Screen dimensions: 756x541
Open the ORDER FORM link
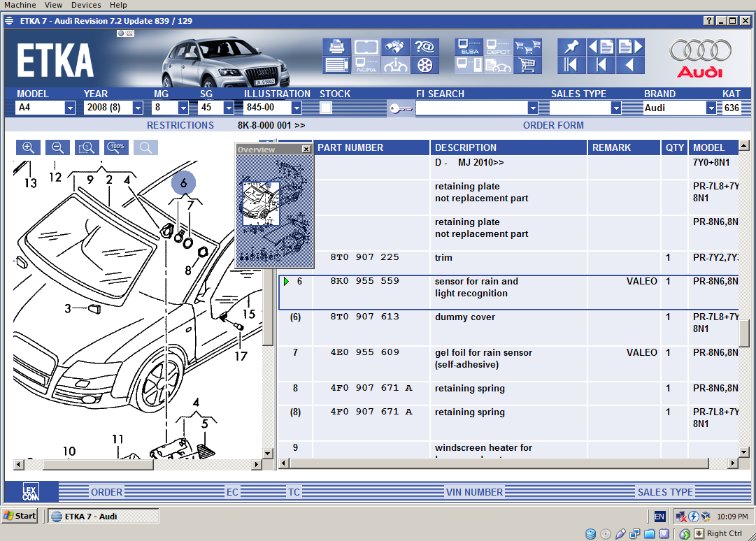553,125
